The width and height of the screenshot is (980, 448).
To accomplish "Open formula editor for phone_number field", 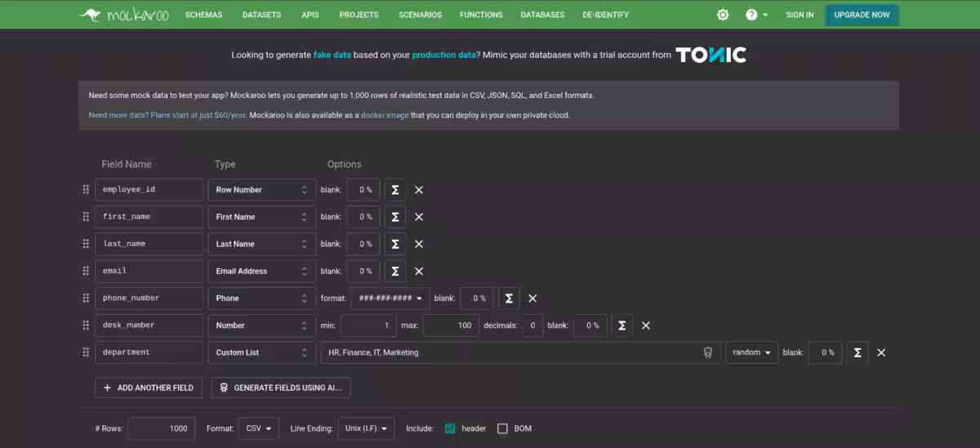I will 509,298.
